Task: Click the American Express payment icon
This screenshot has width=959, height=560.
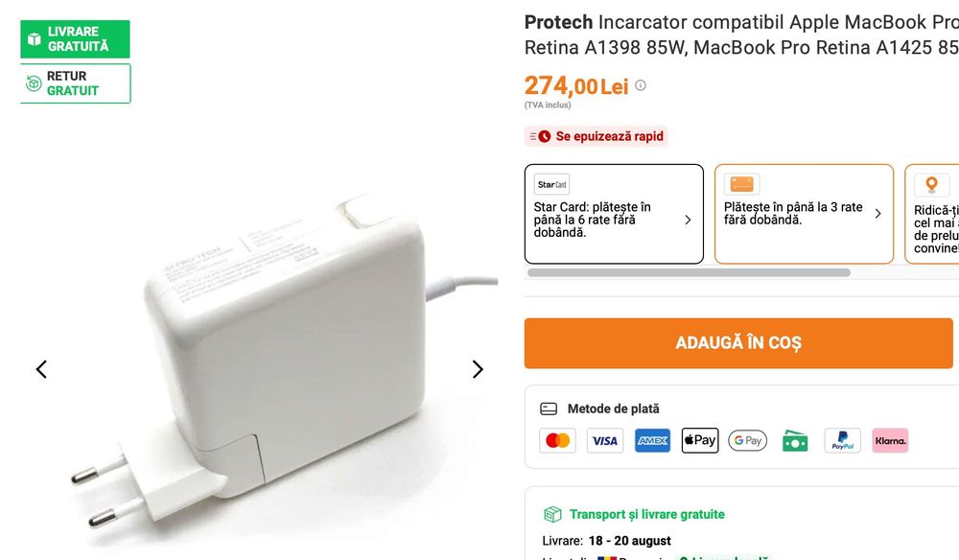Action: [x=652, y=441]
